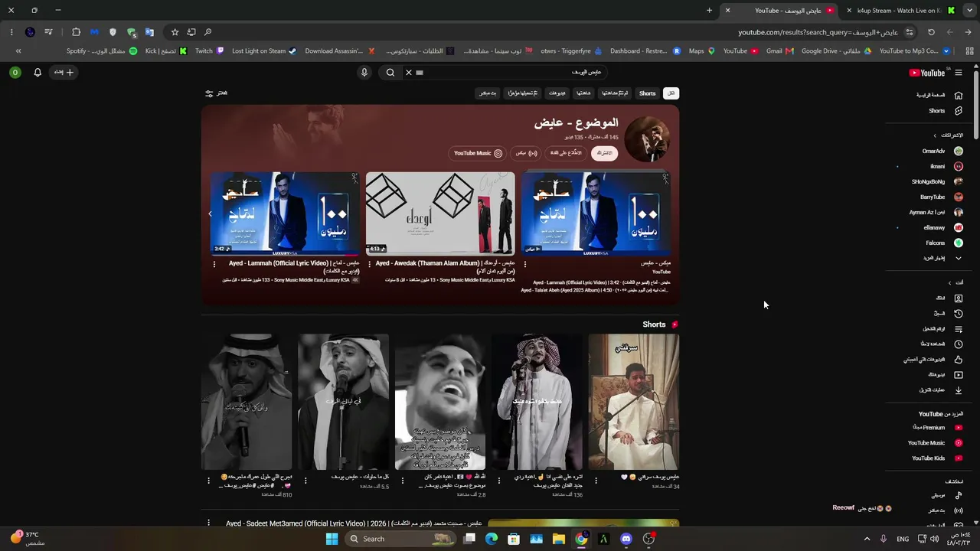Open YouTube Premium sidebar link
980x551 pixels.
(936, 428)
